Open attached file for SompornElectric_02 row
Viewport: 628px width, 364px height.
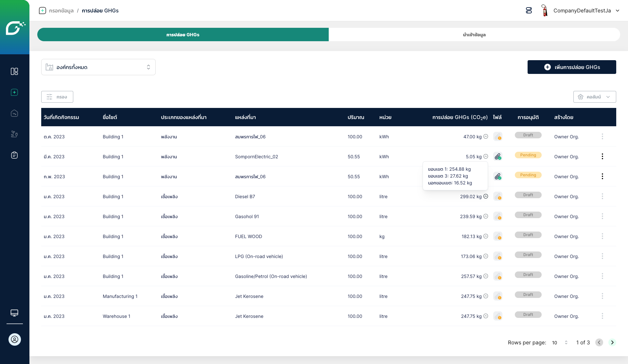(498, 157)
